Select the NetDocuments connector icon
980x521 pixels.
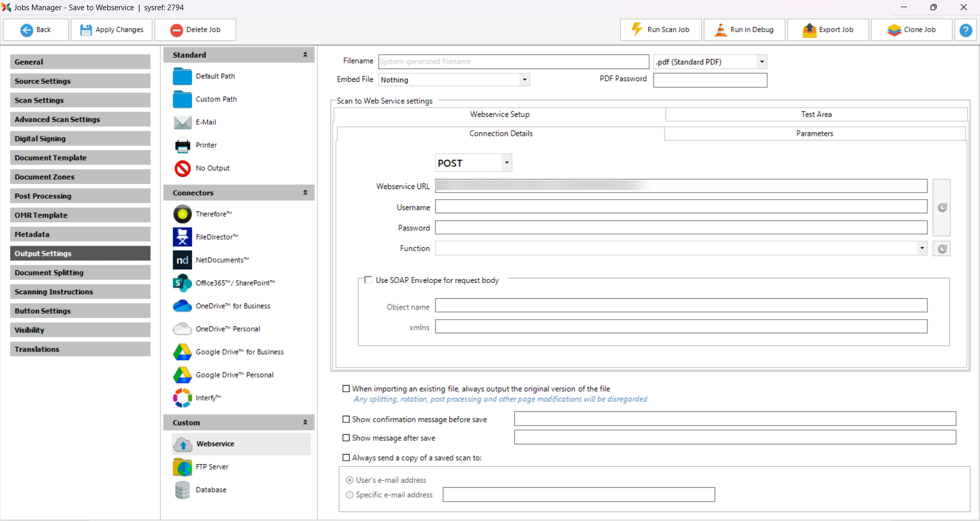coord(182,260)
